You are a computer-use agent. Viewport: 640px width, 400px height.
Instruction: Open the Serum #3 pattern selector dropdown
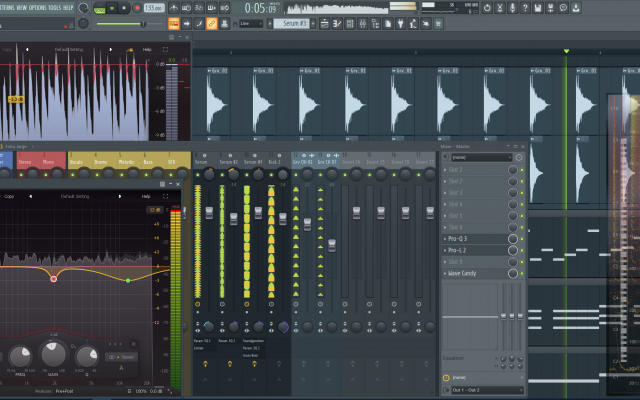click(291, 24)
